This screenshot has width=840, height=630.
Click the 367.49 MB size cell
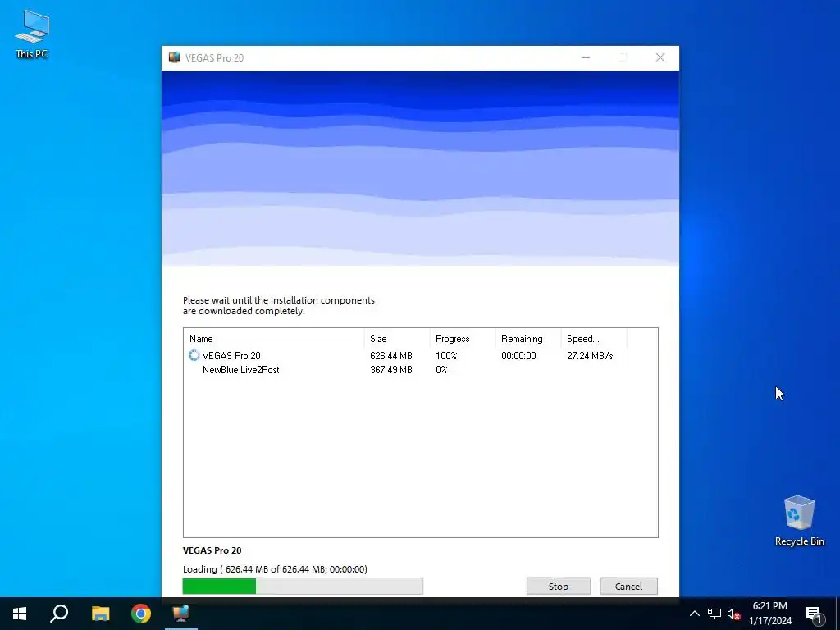[x=391, y=370]
